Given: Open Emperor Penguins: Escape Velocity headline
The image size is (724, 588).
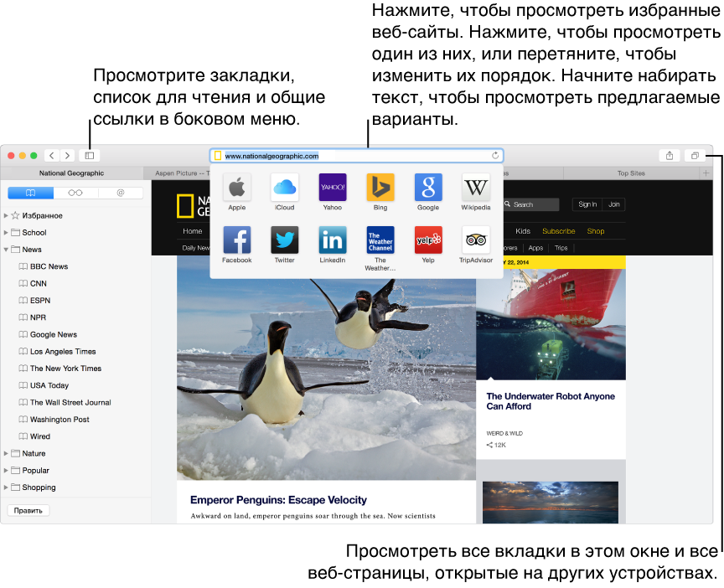Looking at the screenshot, I should 278,500.
